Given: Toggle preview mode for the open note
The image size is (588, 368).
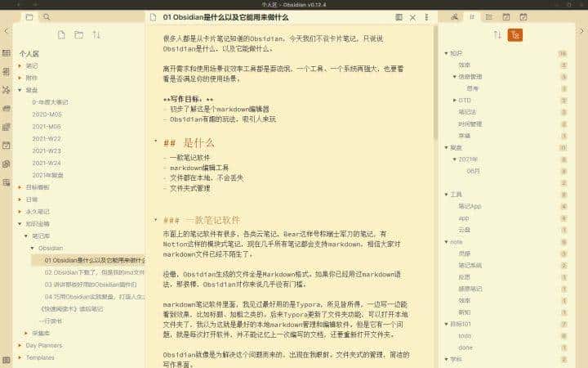Looking at the screenshot, I should tap(399, 17).
